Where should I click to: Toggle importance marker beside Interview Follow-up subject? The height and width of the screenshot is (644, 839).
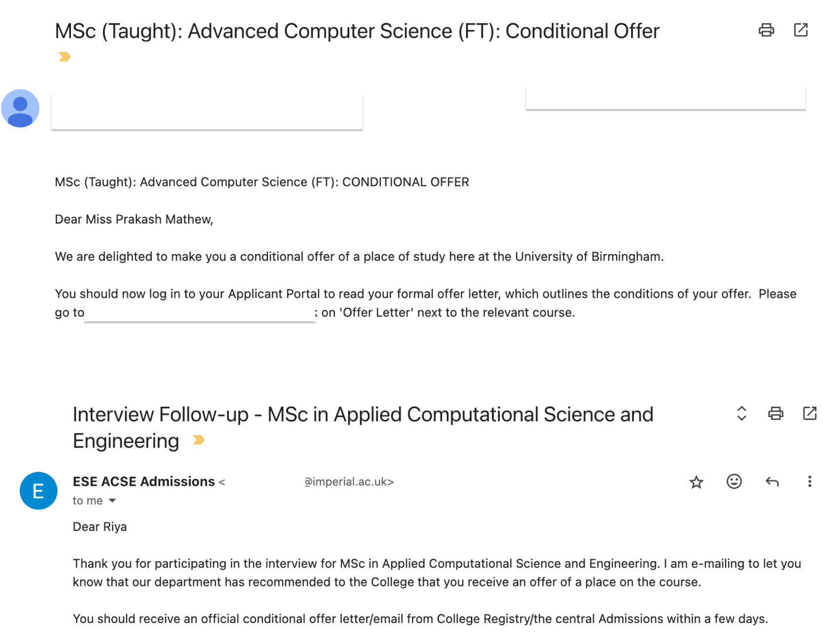(x=199, y=440)
